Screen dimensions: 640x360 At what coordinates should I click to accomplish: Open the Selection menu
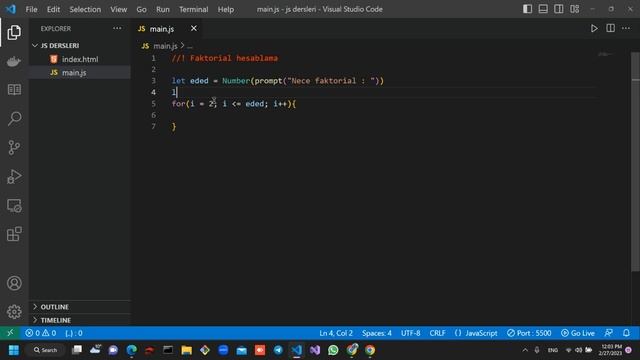tap(85, 9)
